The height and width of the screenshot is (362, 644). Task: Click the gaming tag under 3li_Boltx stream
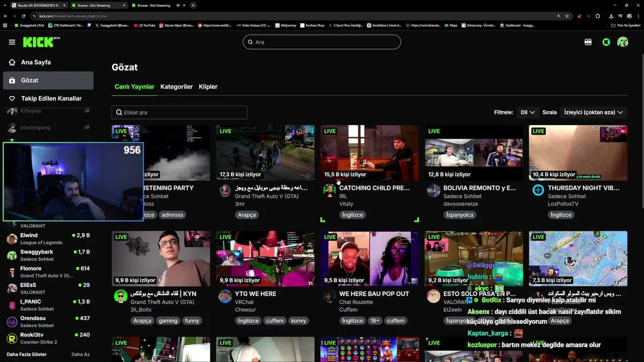point(168,321)
